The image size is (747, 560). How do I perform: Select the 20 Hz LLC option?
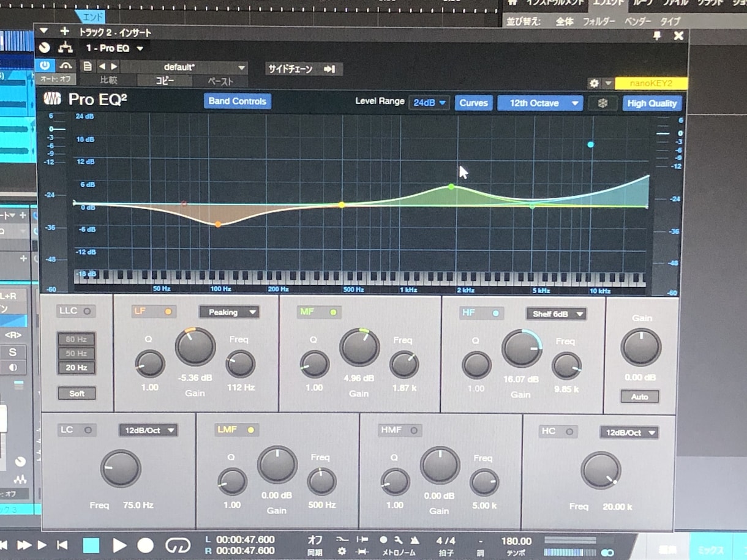(77, 368)
